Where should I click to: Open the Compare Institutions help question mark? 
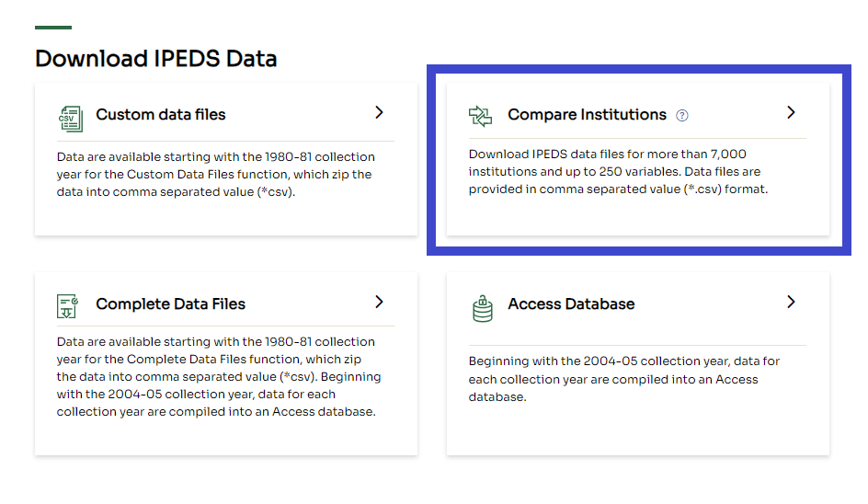click(682, 115)
